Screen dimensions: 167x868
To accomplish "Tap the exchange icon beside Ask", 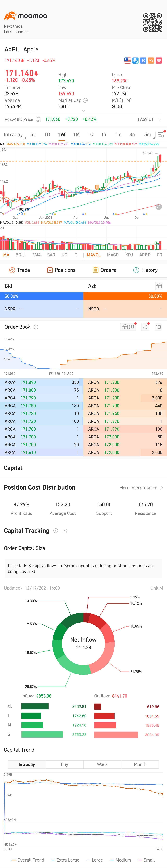I will (x=159, y=286).
